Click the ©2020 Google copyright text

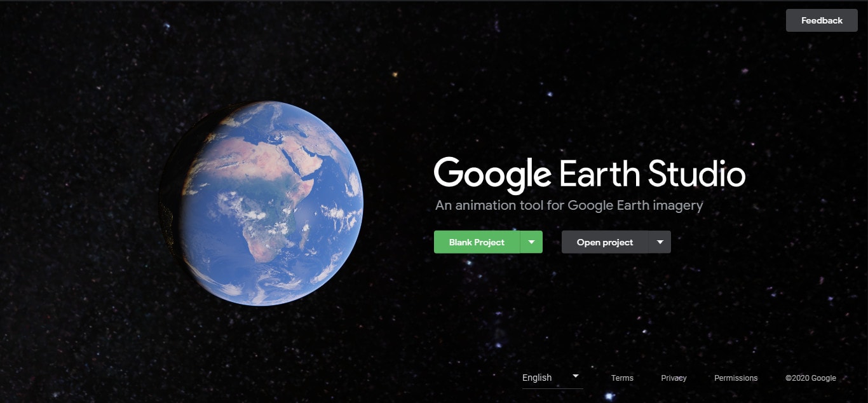[811, 378]
